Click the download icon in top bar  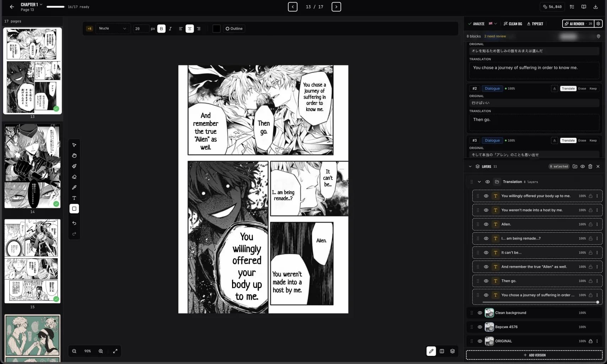(596, 7)
